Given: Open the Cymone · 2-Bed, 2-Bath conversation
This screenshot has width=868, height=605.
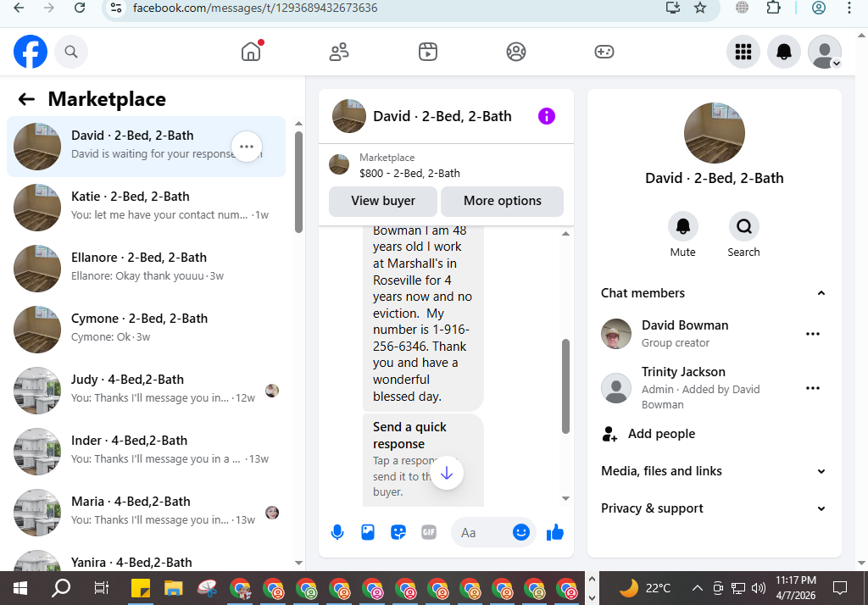Looking at the screenshot, I should [x=146, y=330].
